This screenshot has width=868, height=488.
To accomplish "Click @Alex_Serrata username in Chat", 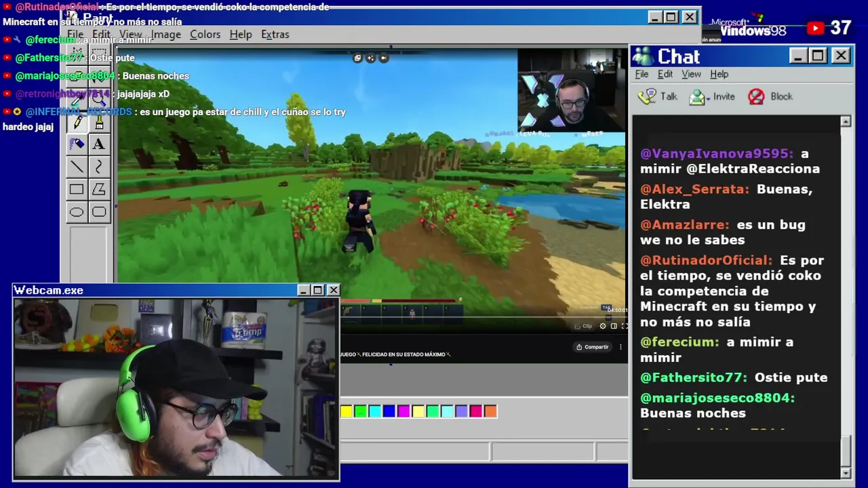I will [x=694, y=189].
